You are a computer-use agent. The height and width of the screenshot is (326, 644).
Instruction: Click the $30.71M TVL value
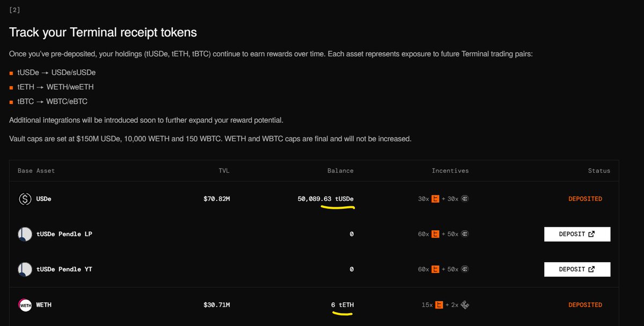click(x=217, y=305)
